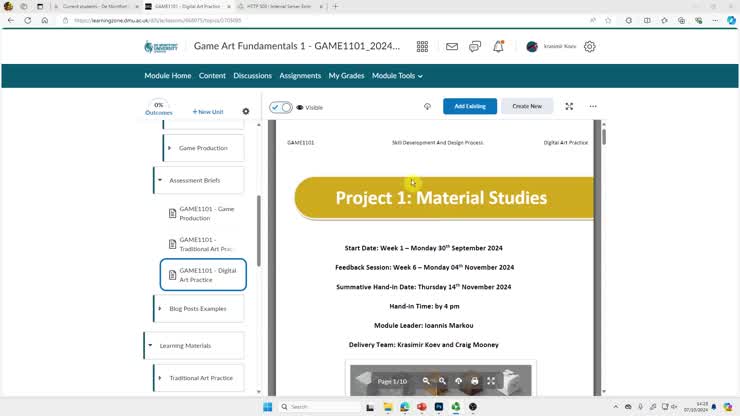Open GAME1101 - Game Production brief
This screenshot has height=416, width=740.
pos(202,213)
